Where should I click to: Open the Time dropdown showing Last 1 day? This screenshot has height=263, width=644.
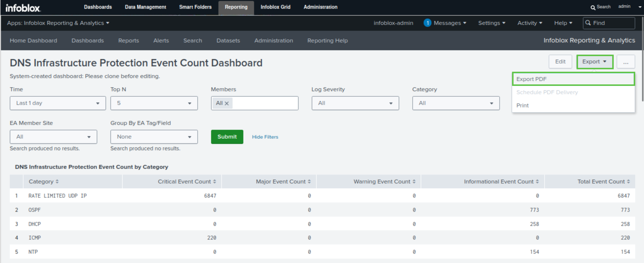pos(58,103)
